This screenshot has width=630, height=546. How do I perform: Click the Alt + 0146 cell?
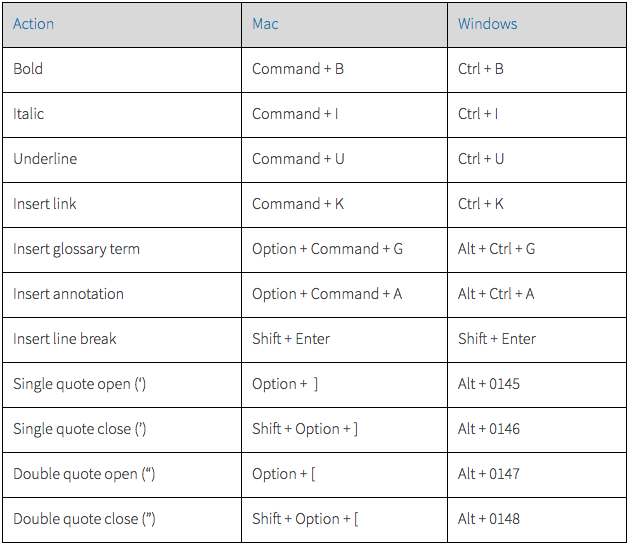click(537, 430)
